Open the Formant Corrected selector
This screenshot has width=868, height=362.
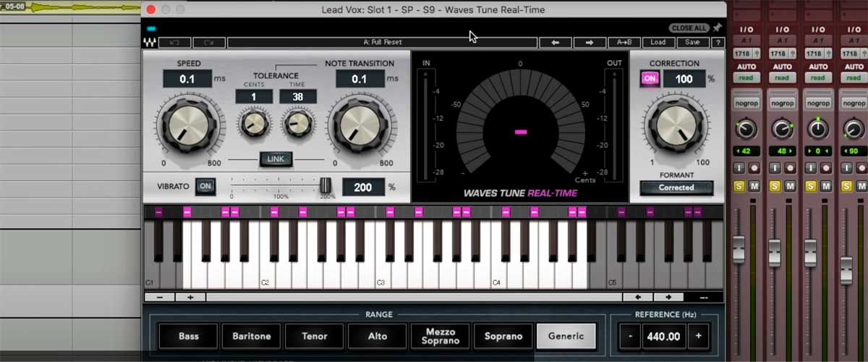676,188
